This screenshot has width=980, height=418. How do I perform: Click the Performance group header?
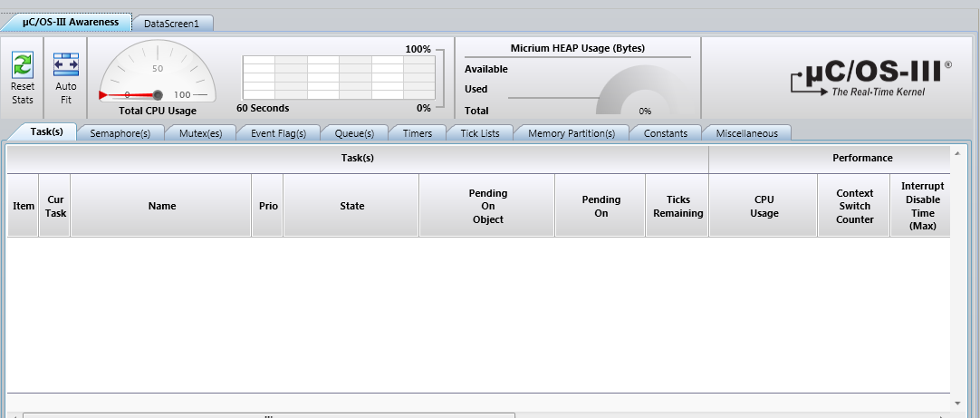(x=830, y=159)
